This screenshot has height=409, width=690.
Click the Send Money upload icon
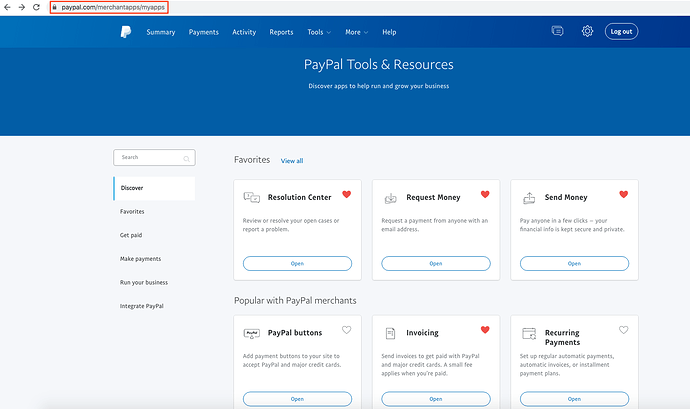click(x=529, y=198)
